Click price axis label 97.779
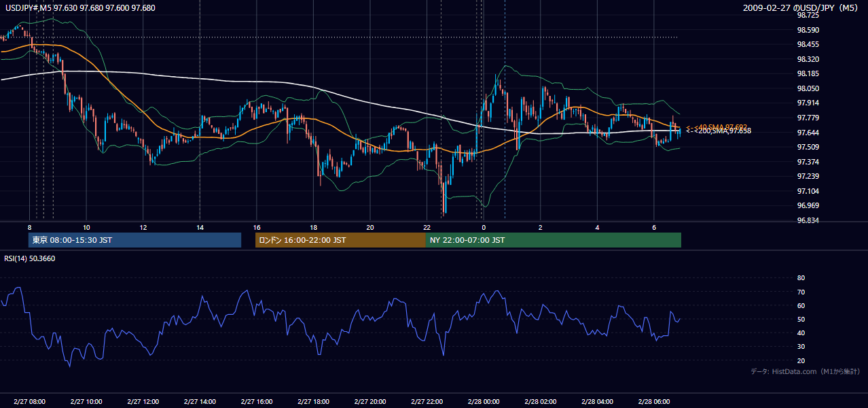 [808, 118]
